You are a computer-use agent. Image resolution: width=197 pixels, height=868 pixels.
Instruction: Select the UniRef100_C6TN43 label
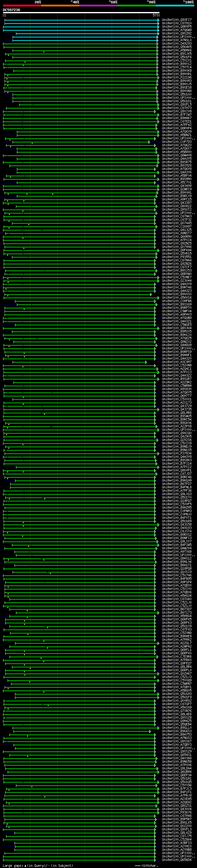(177, 216)
